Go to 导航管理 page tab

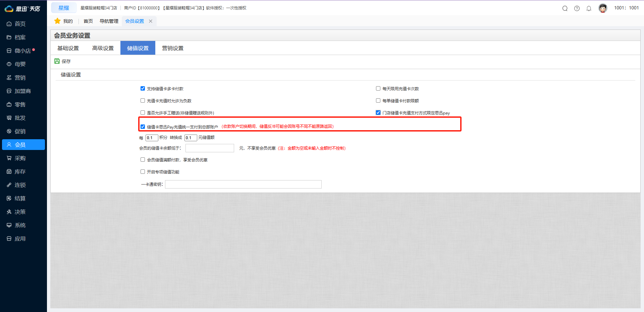tap(109, 21)
